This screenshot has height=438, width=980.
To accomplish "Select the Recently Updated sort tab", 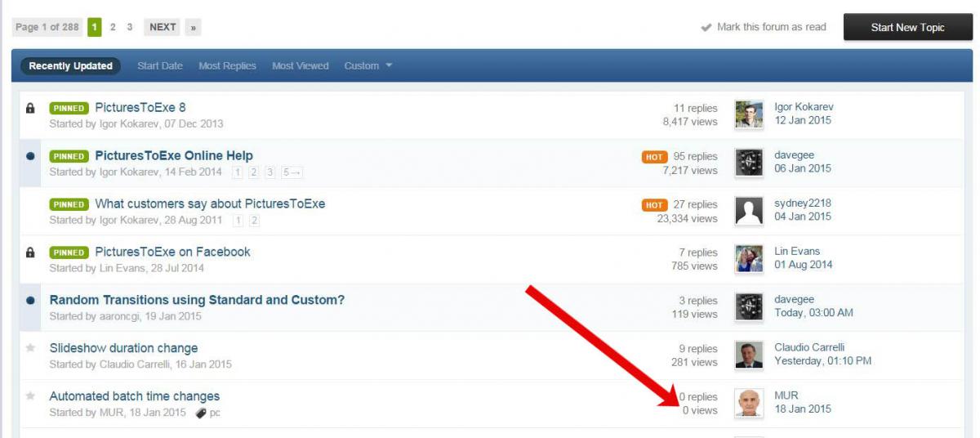I will click(71, 66).
